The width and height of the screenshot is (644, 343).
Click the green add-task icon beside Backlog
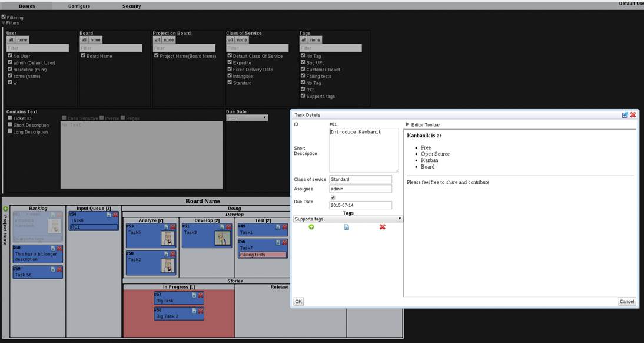pos(6,209)
